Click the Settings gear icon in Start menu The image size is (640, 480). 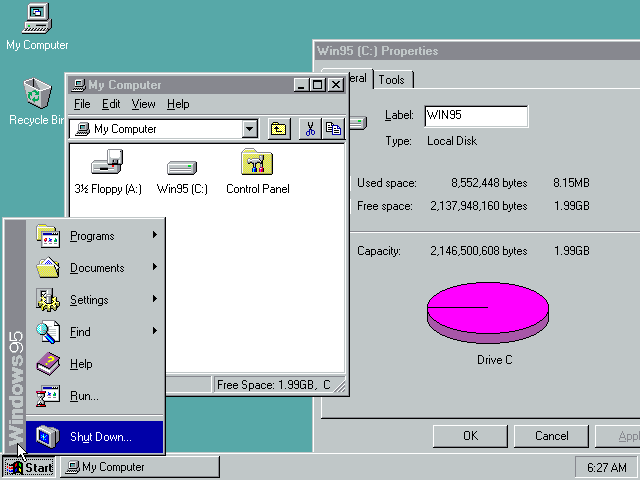[48, 300]
